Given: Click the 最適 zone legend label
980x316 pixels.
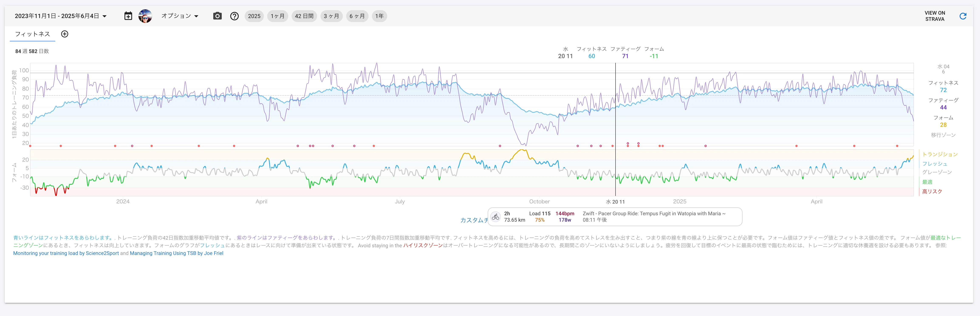Looking at the screenshot, I should [927, 182].
